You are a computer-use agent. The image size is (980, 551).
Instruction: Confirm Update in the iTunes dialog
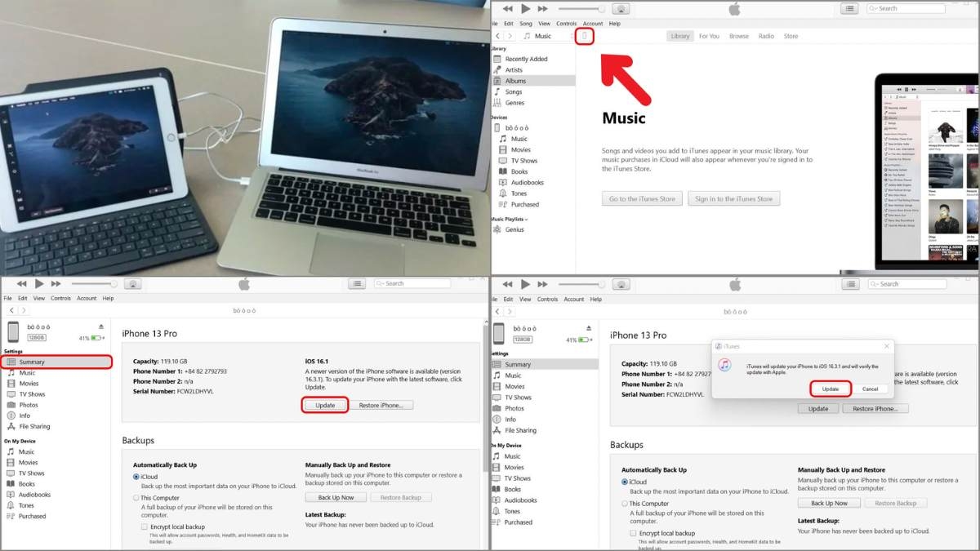click(x=831, y=389)
